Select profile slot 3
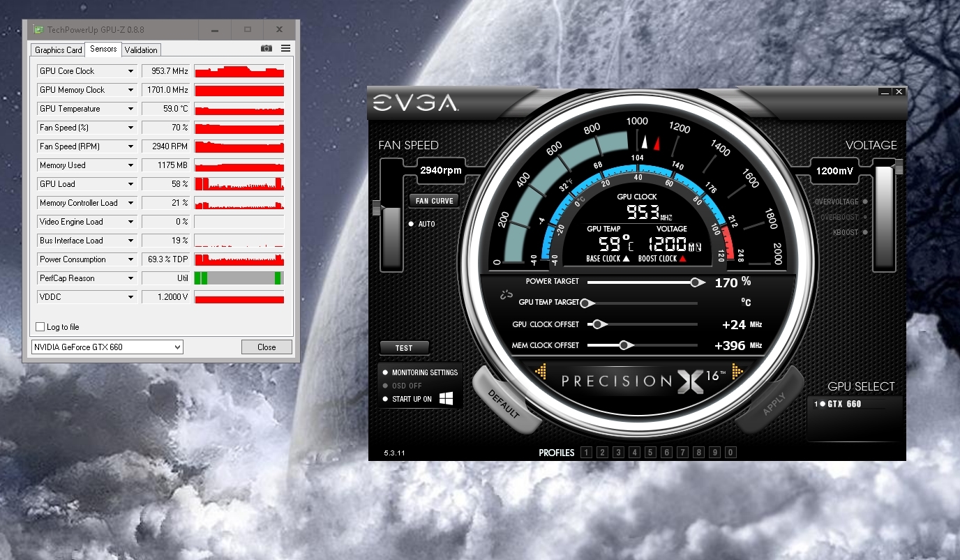This screenshot has height=560, width=960. point(618,453)
